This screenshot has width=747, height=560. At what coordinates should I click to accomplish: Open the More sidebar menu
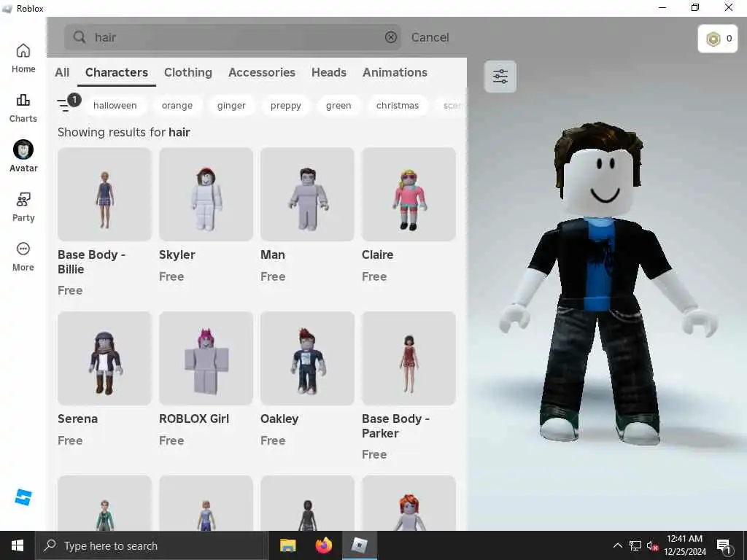click(x=23, y=257)
